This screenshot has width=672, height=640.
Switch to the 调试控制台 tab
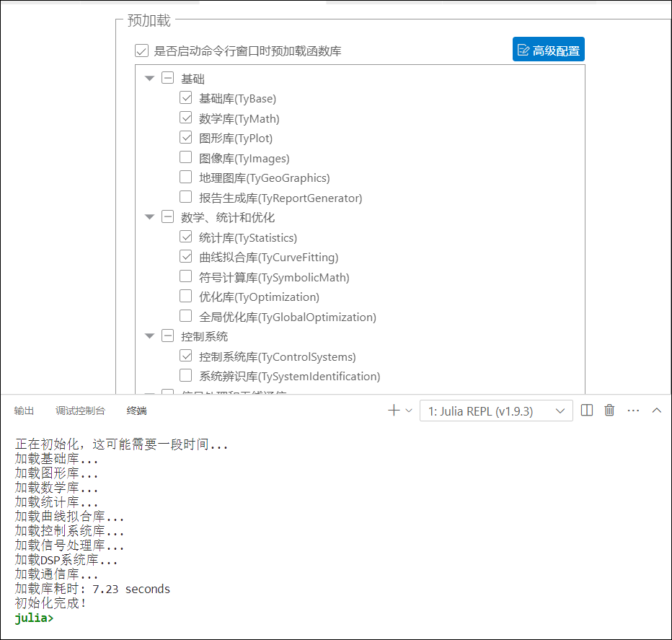click(x=80, y=411)
